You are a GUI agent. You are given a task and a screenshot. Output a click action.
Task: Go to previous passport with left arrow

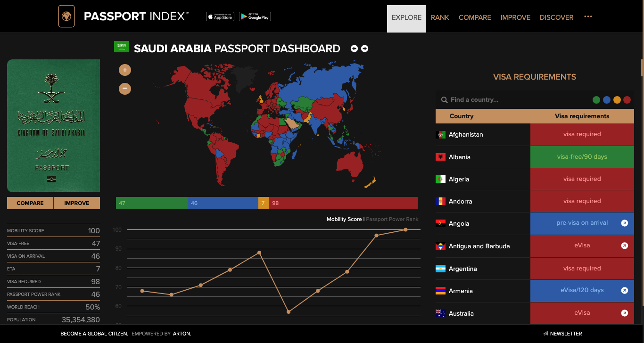point(354,49)
